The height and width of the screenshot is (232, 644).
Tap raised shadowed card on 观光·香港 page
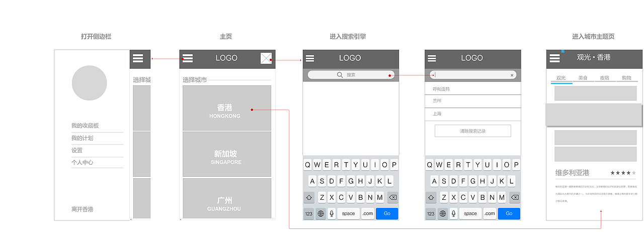(x=594, y=115)
